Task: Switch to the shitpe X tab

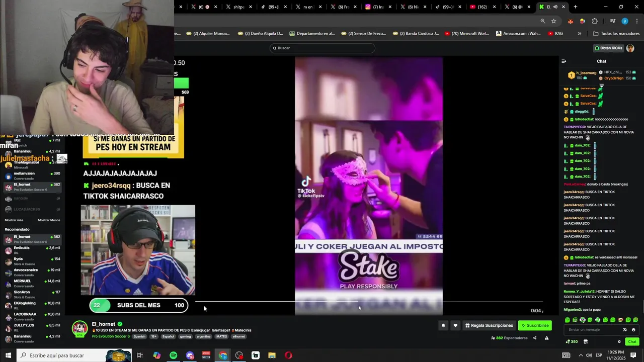Action: (x=238, y=7)
